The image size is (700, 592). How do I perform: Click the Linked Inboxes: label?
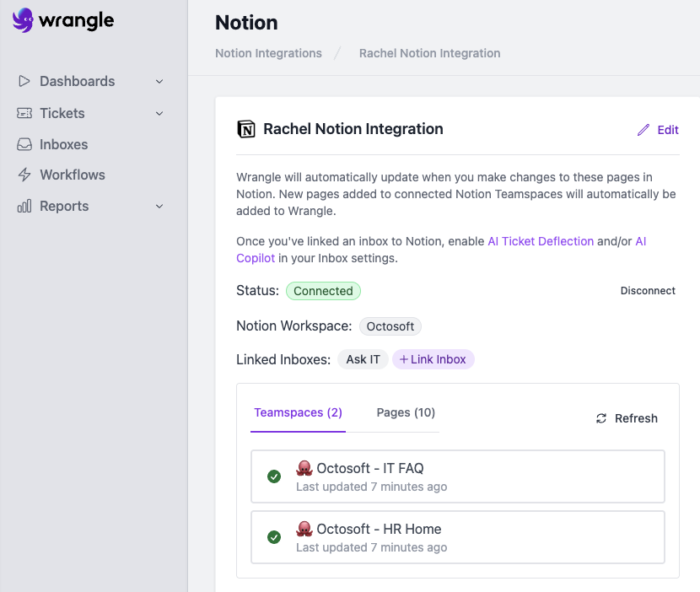pyautogui.click(x=283, y=359)
